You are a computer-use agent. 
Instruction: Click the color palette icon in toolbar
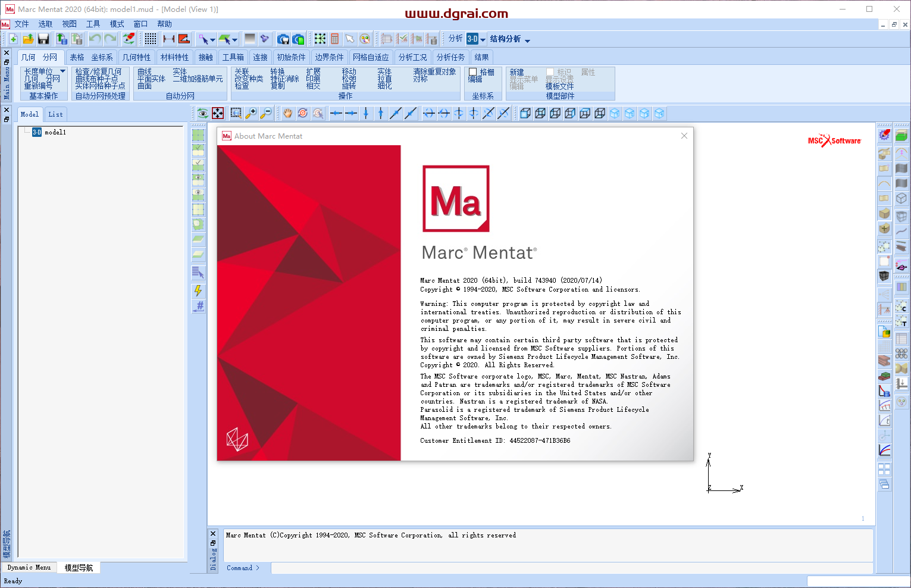[365, 39]
